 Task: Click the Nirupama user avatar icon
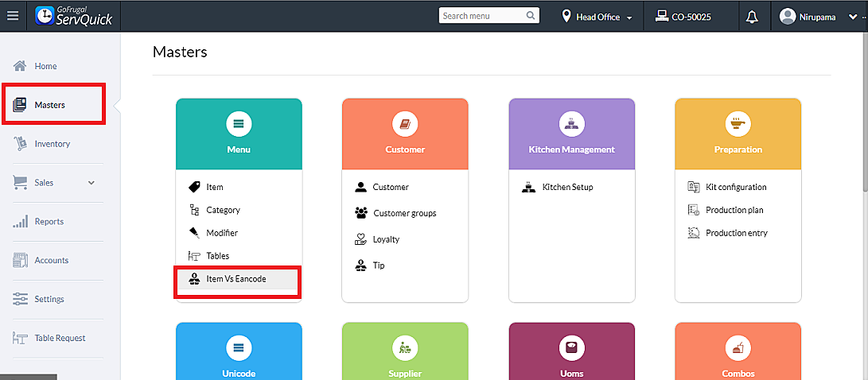(x=787, y=17)
